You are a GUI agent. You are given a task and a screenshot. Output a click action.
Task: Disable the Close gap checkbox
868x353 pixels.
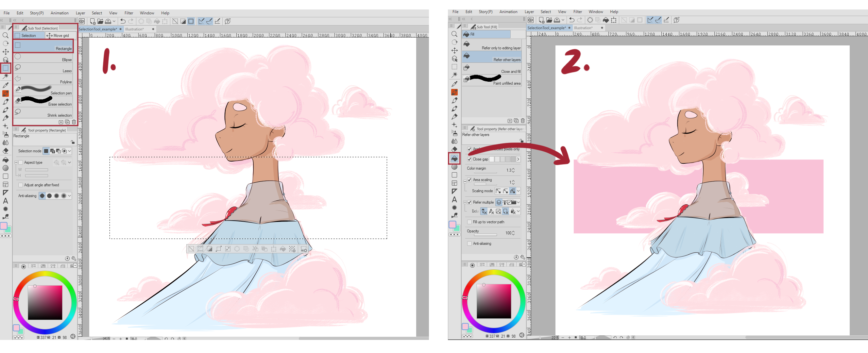tap(469, 159)
